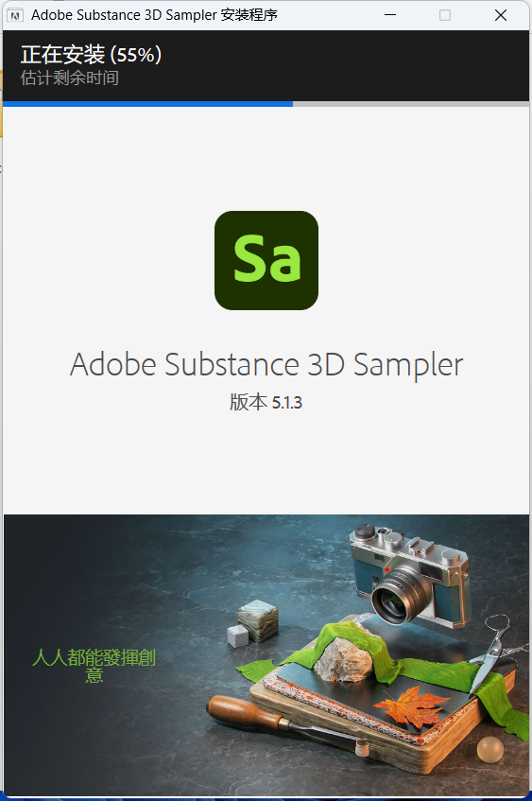The width and height of the screenshot is (532, 801).
Task: Click the 估计剩余时间 status text
Action: 69,78
